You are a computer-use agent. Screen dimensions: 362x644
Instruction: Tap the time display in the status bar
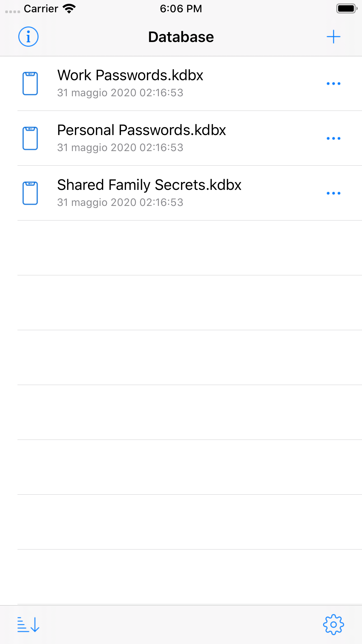coord(181,8)
